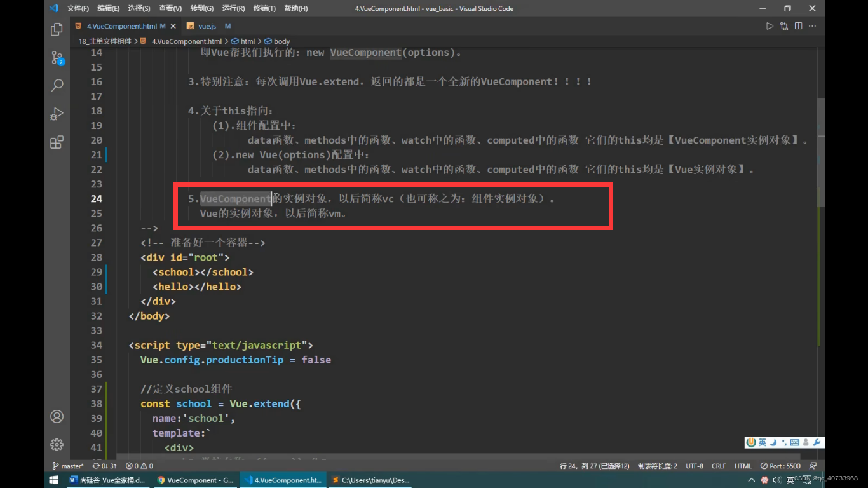The width and height of the screenshot is (868, 488).
Task: Open Sublime C:\Users\tianyu taskbar window
Action: (x=370, y=480)
